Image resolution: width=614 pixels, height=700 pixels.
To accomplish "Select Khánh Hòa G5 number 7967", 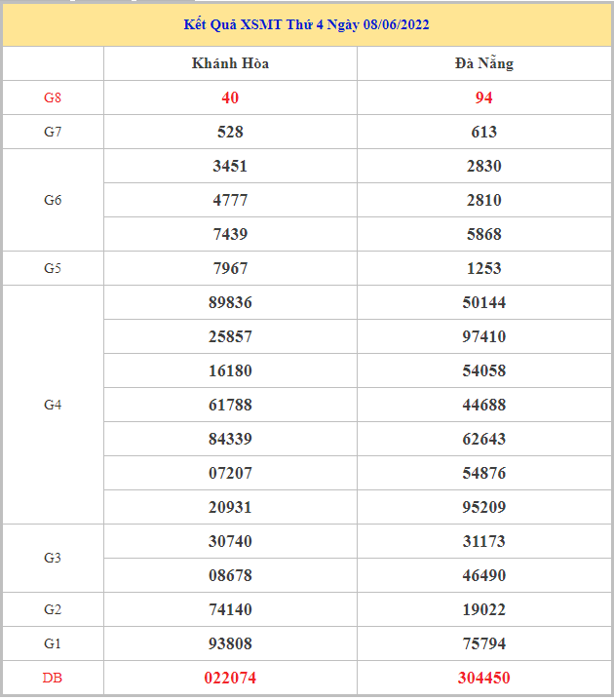I will [x=230, y=268].
